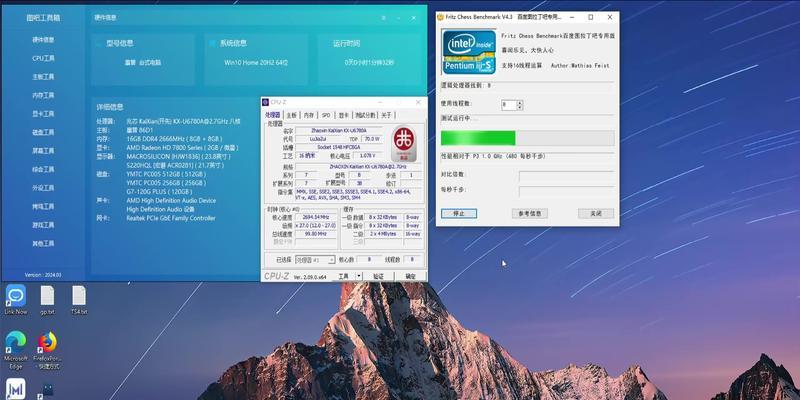Switch to 处理器 tab in CPU-Z
This screenshot has width=800, height=400.
tap(272, 115)
